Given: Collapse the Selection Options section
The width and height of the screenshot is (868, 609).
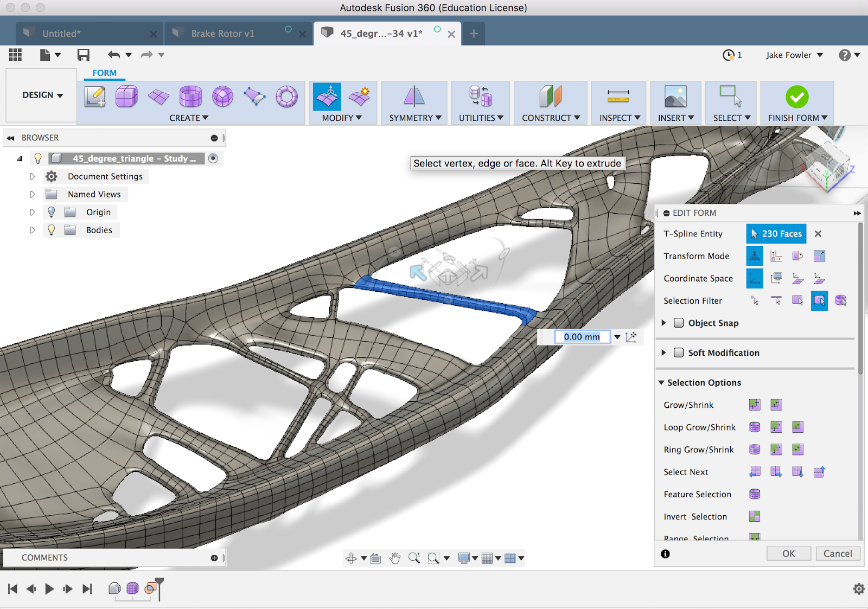Looking at the screenshot, I should (661, 382).
